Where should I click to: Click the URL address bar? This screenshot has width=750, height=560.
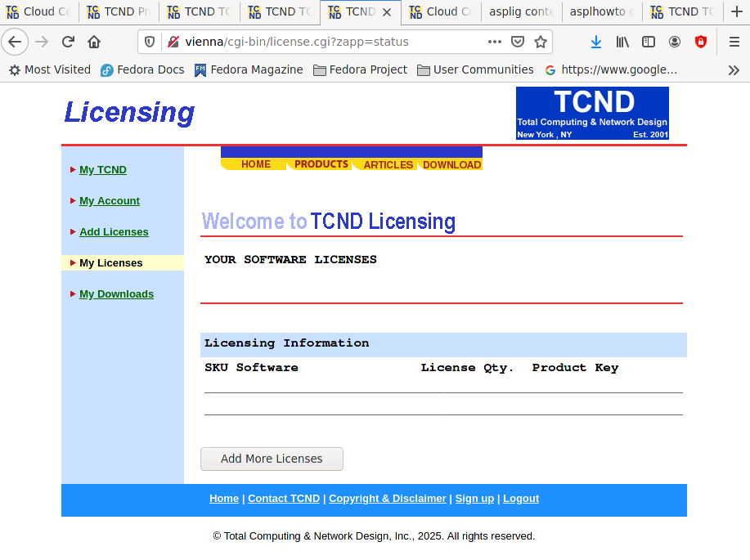tap(327, 42)
